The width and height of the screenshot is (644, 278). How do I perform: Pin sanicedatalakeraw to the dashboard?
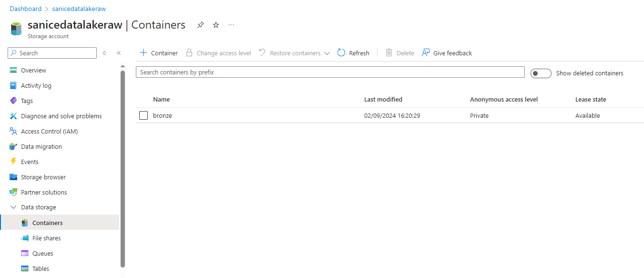(x=201, y=25)
